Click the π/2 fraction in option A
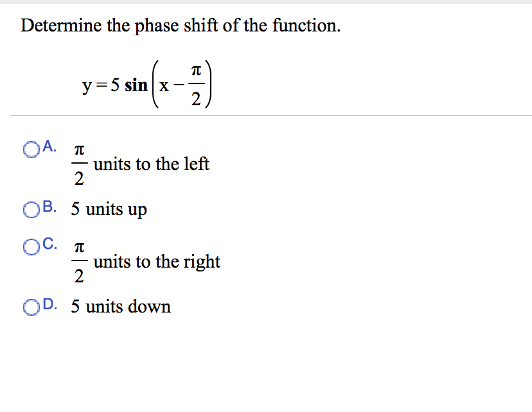This screenshot has width=532, height=412. coord(78,164)
